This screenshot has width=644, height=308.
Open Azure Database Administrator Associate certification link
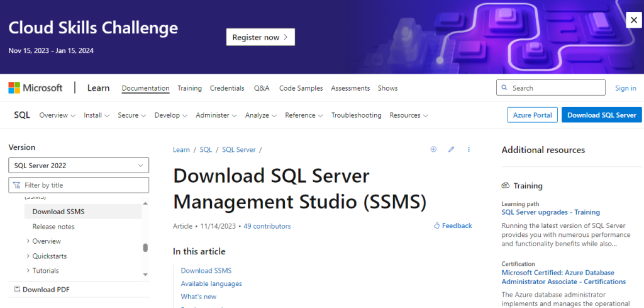563,277
